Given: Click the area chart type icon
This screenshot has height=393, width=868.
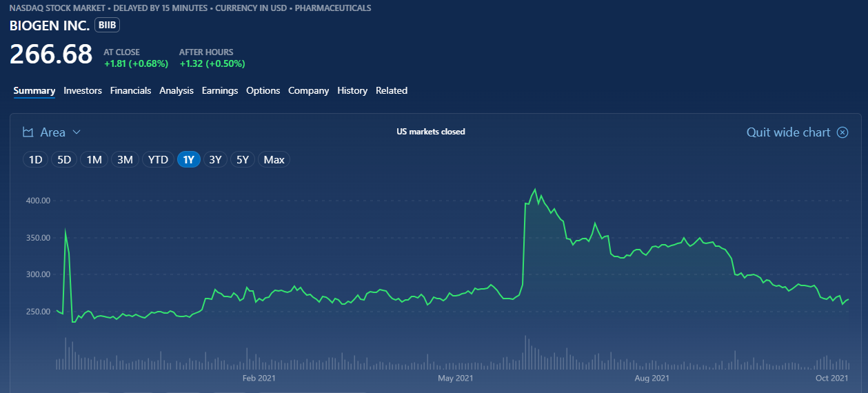Looking at the screenshot, I should tap(28, 132).
